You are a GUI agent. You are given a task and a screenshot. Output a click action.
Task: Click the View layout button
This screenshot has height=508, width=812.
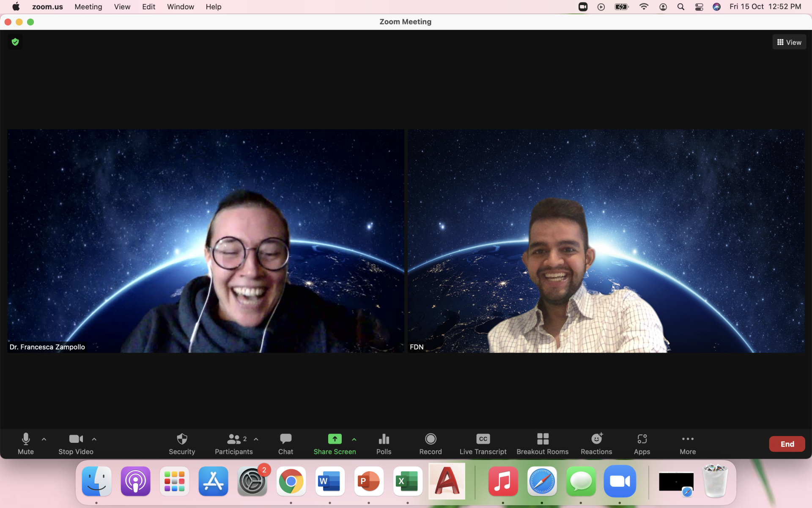coord(789,42)
